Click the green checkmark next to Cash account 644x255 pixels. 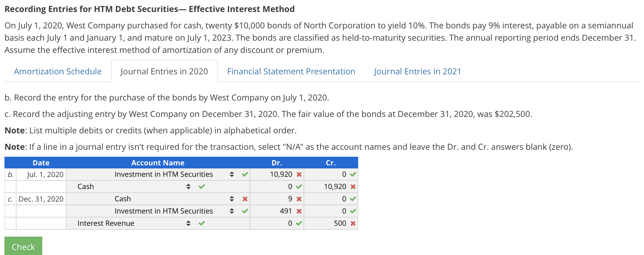pos(202,187)
